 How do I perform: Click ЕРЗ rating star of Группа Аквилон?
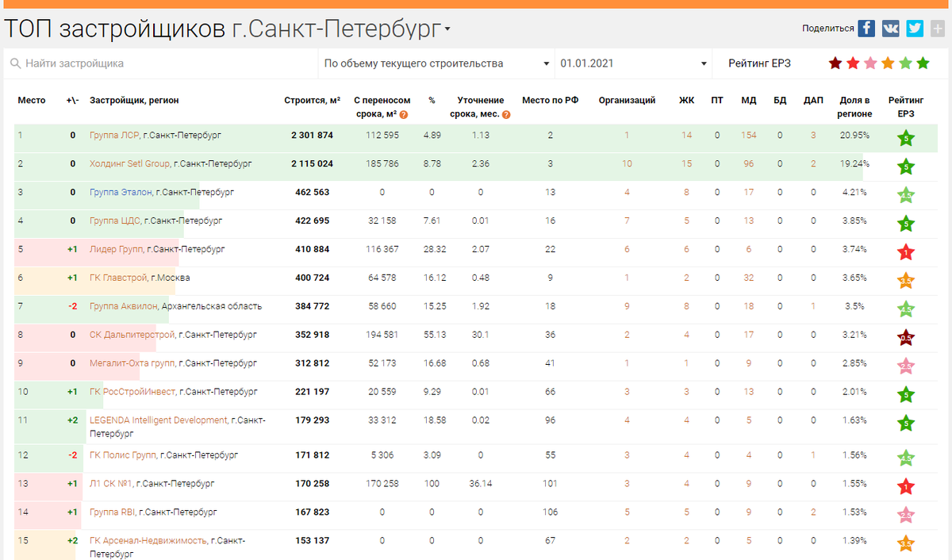pos(906,309)
